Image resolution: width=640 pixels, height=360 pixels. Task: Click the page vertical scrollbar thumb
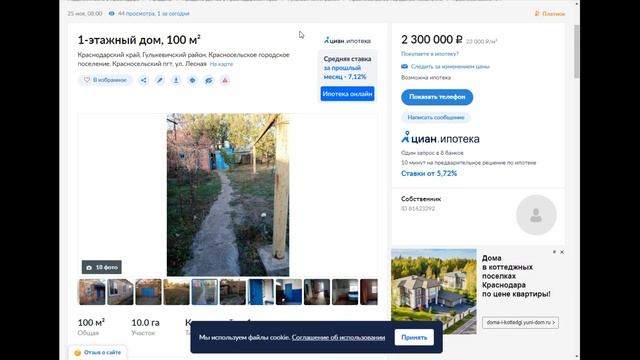576,51
